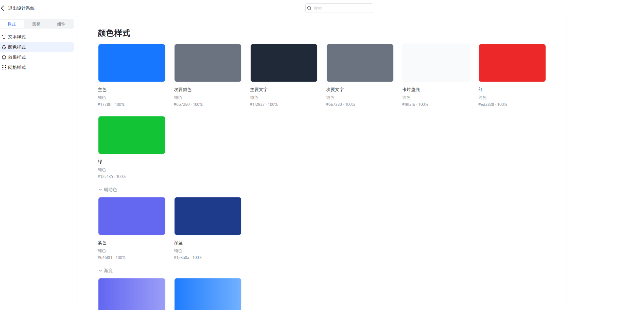Open 效果样式 in the sidebar

coord(37,57)
